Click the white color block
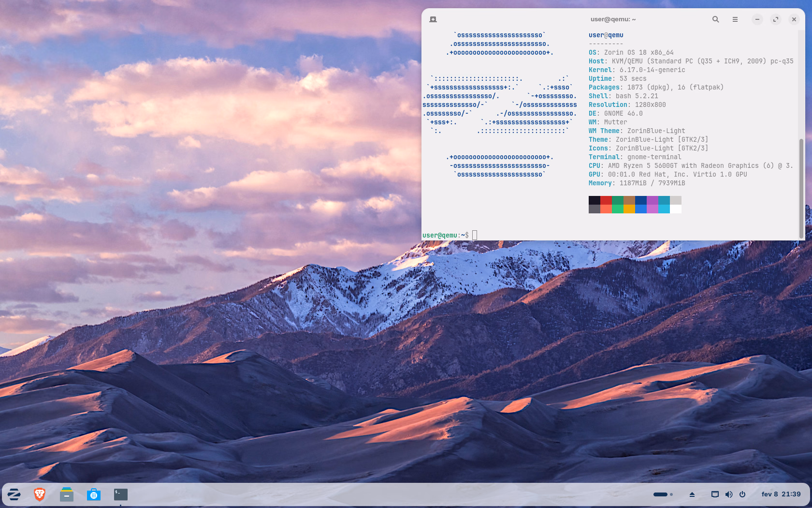The height and width of the screenshot is (508, 812). (x=676, y=209)
